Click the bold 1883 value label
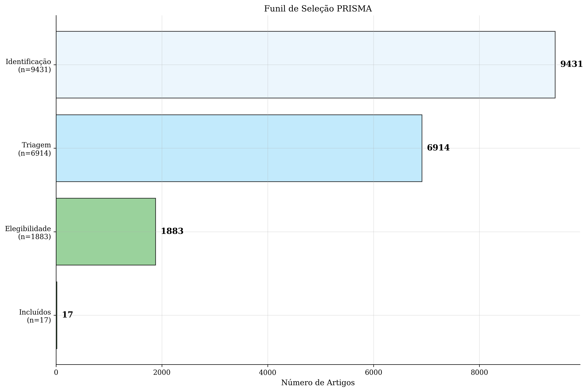 click(x=172, y=231)
